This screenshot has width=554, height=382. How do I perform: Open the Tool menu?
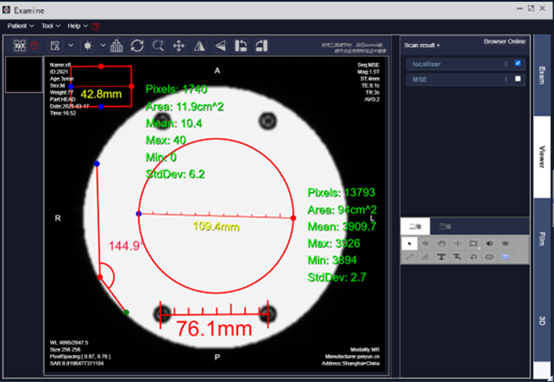pyautogui.click(x=51, y=26)
